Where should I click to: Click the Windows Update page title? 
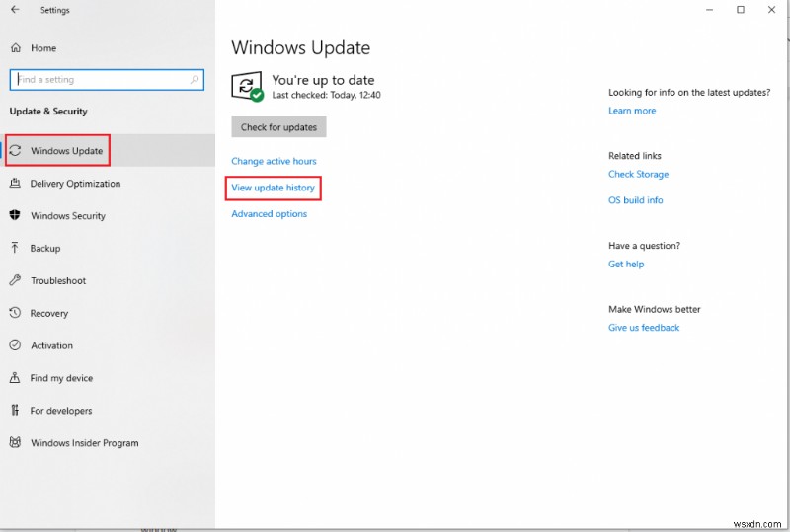tap(301, 47)
